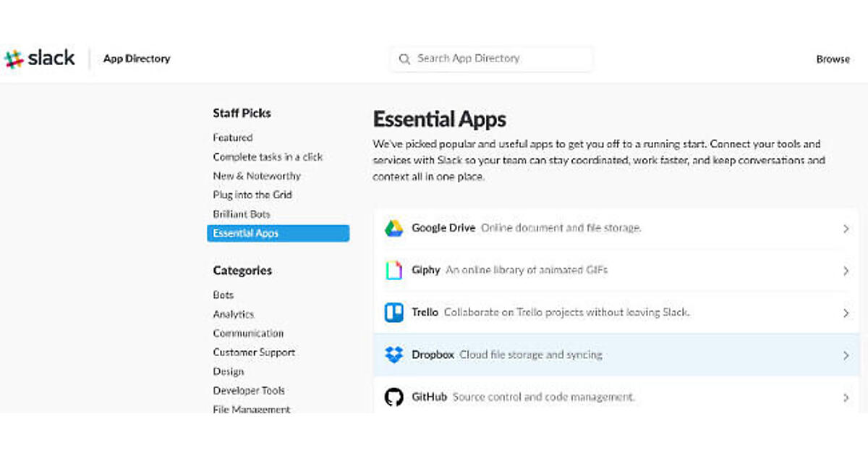Select Essential Apps in Staff Picks
868x456 pixels.
[278, 233]
